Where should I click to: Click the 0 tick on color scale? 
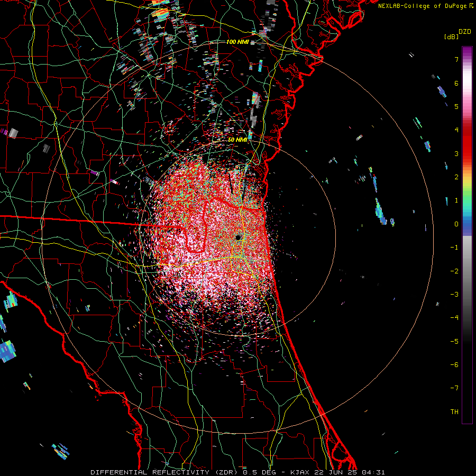coord(456,224)
